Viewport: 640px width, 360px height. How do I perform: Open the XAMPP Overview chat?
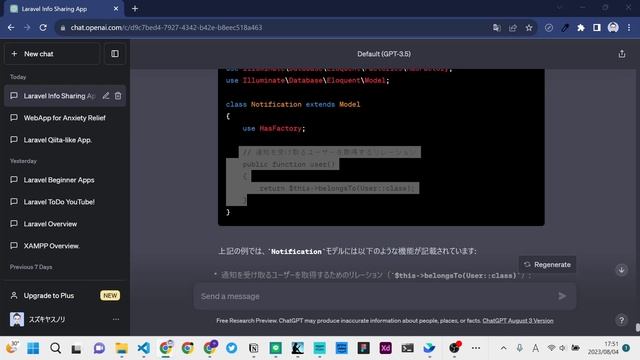[x=65, y=246]
